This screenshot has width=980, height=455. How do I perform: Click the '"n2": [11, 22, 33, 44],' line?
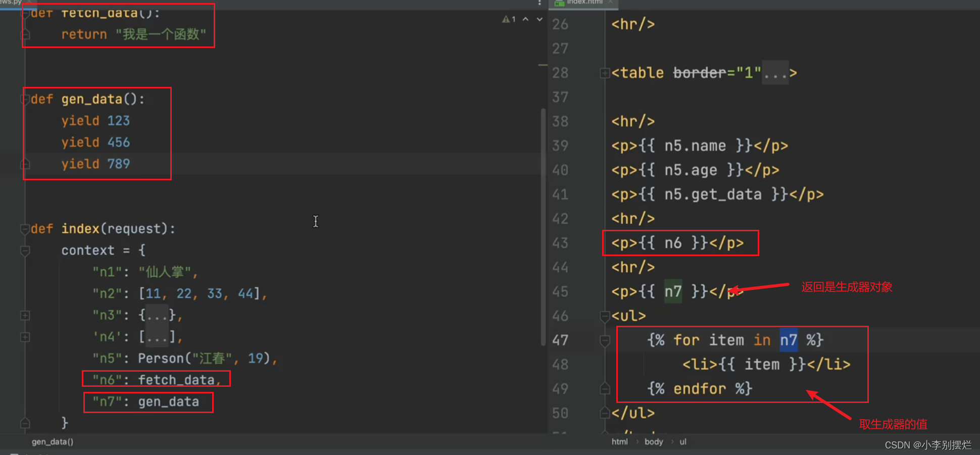(x=179, y=294)
